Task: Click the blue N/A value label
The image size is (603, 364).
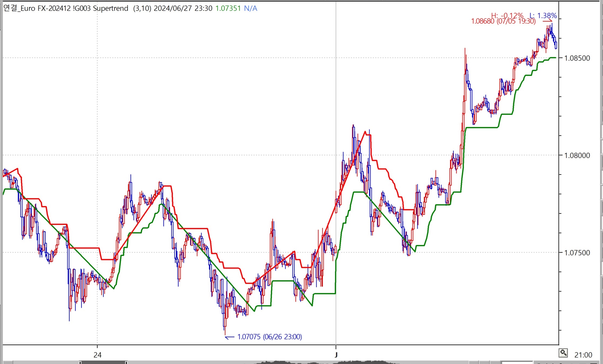Action: click(x=251, y=8)
